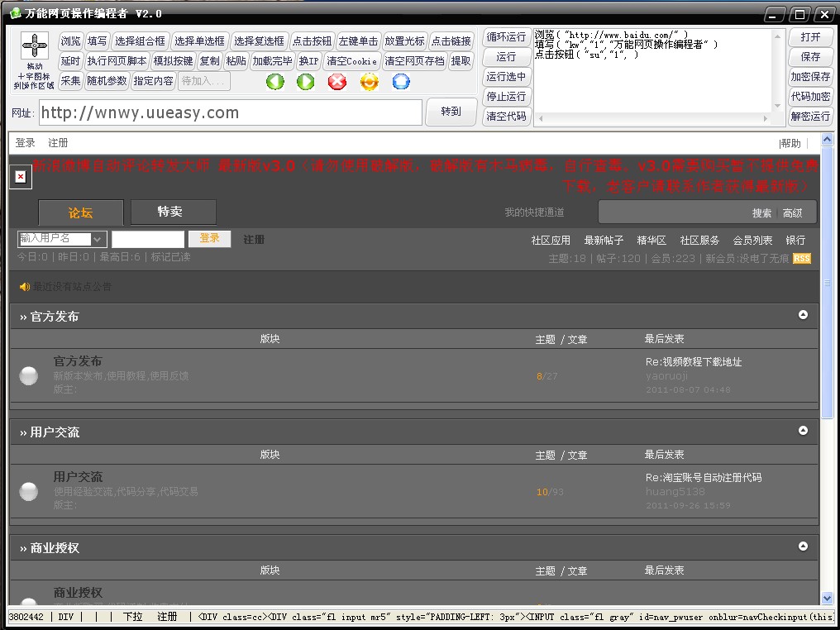This screenshot has width=840, height=630.
Task: Collapse the 官方发布 section
Action: 803,315
